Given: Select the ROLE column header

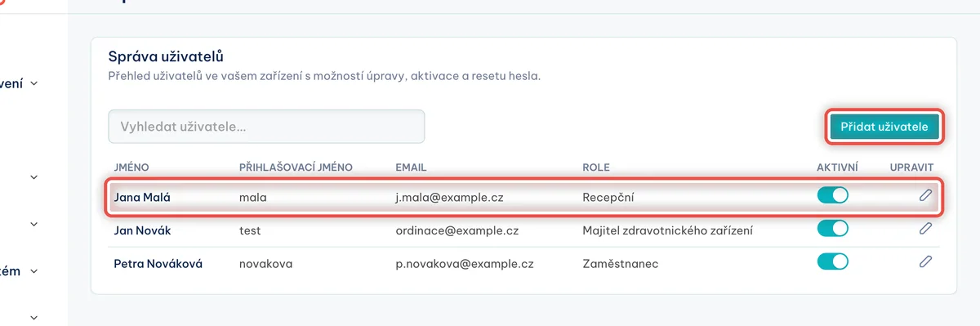Looking at the screenshot, I should 596,167.
